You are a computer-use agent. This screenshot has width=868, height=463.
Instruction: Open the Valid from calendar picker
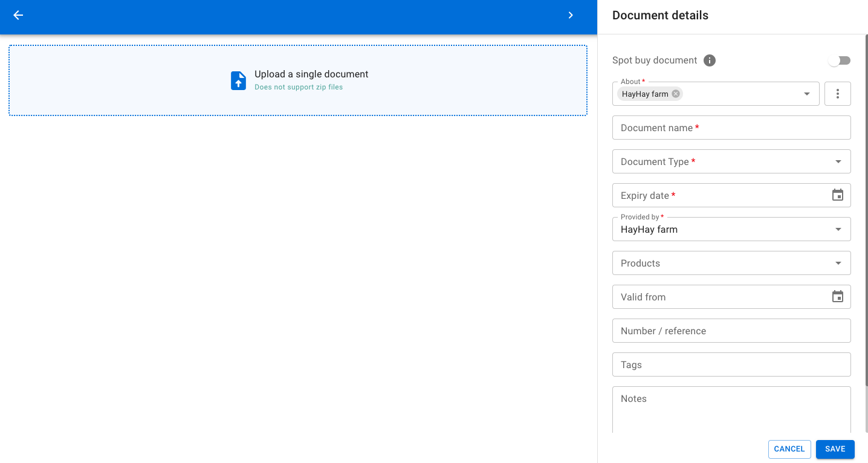tap(838, 297)
